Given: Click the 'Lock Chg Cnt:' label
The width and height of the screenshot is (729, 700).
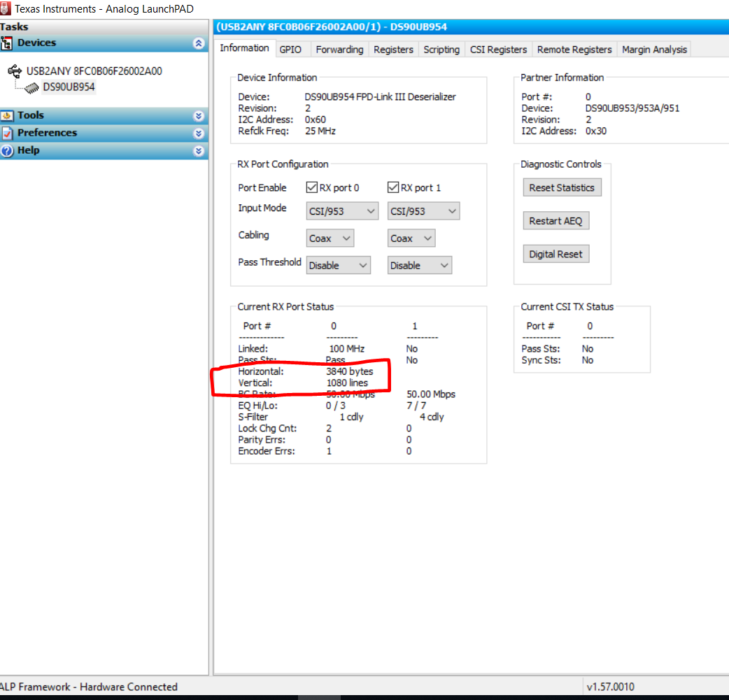Looking at the screenshot, I should pos(267,429).
